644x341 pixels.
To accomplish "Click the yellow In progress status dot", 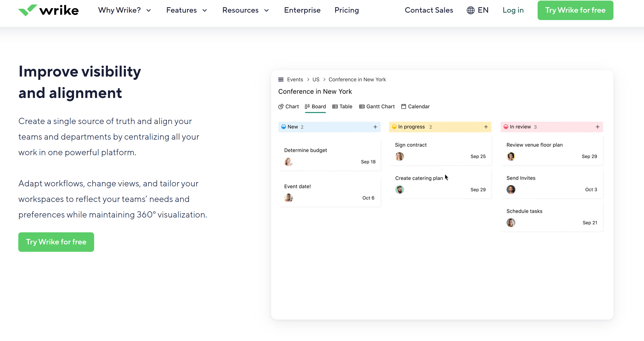I will point(394,127).
